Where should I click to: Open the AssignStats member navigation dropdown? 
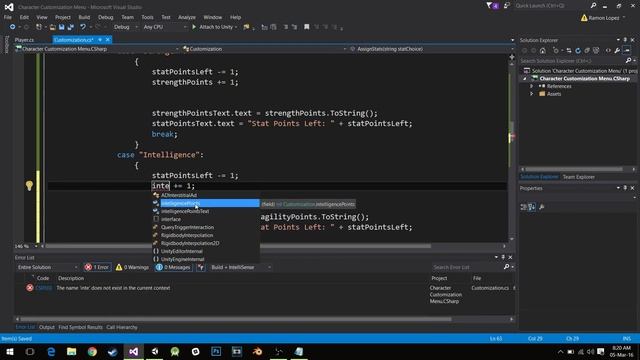432,49
